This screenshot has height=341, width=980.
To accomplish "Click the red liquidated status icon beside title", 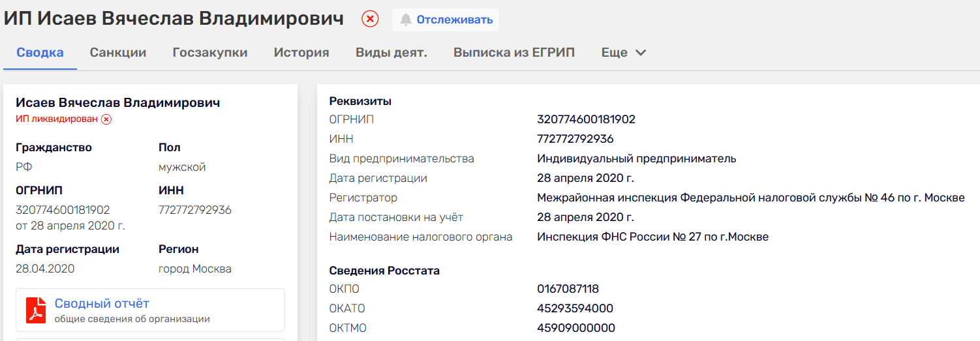I will click(370, 20).
